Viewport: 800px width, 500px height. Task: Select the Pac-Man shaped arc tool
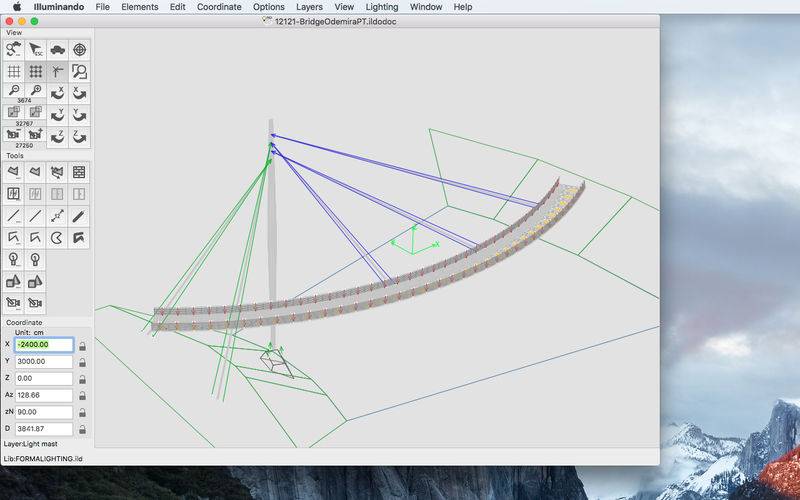58,238
